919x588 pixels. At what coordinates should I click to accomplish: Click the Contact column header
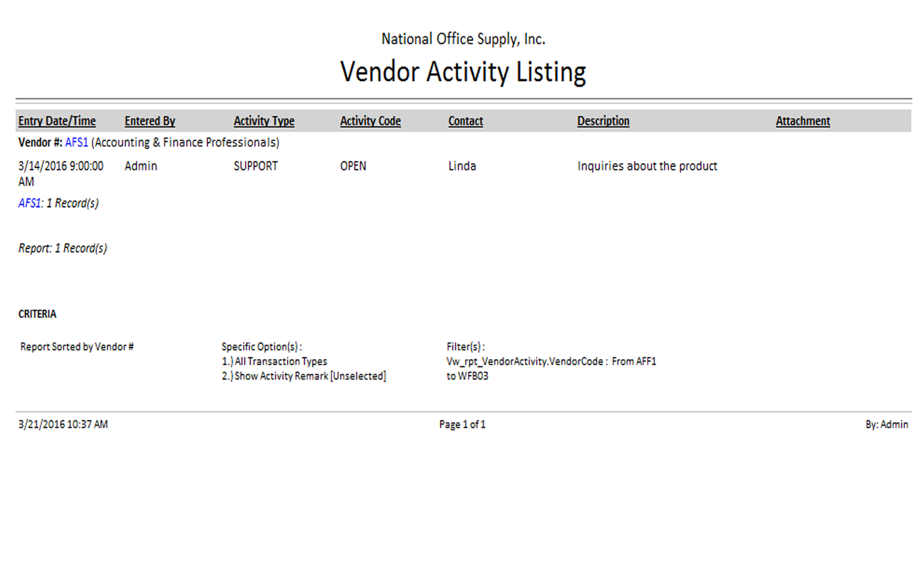point(465,121)
